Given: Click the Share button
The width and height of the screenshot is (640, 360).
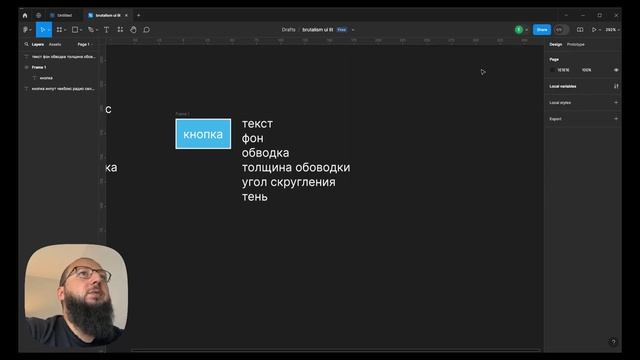Looking at the screenshot, I should [x=542, y=30].
